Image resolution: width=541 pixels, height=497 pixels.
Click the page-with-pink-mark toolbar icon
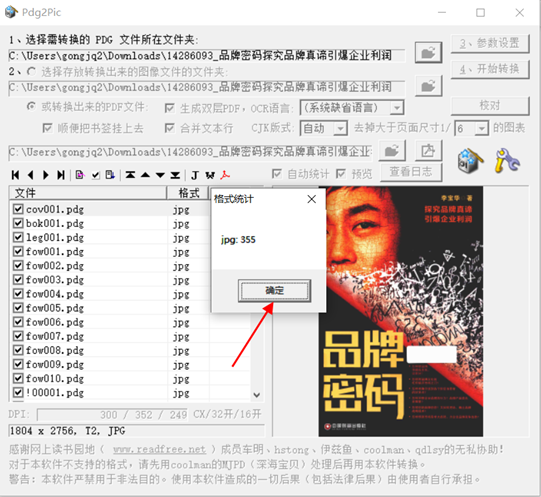point(80,175)
